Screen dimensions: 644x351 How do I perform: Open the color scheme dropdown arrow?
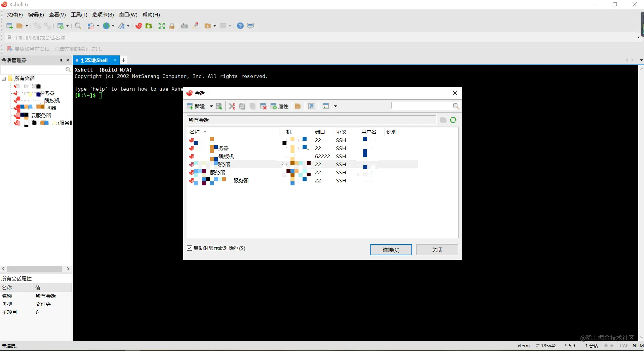pyautogui.click(x=98, y=26)
